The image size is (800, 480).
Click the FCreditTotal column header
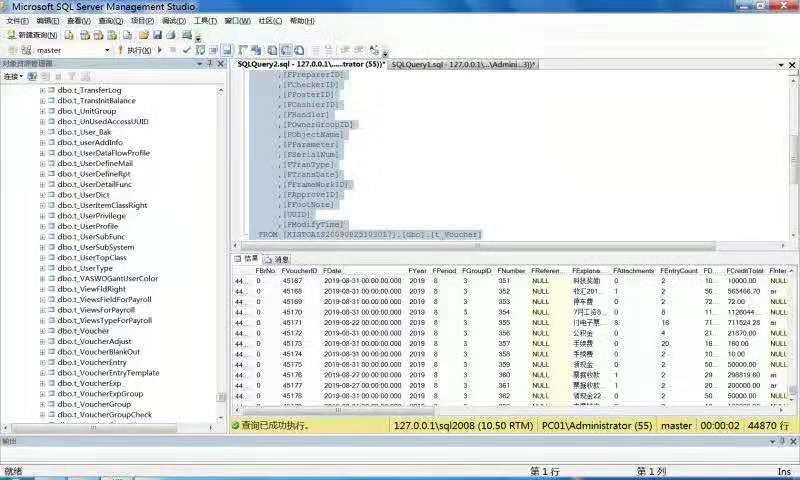pos(744,271)
